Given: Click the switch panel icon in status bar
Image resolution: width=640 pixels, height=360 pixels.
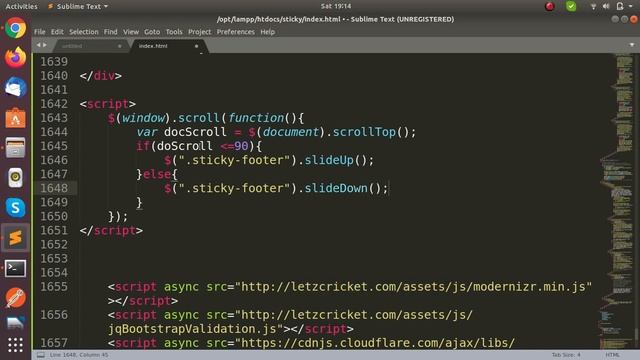Looking at the screenshot, I should (x=41, y=355).
